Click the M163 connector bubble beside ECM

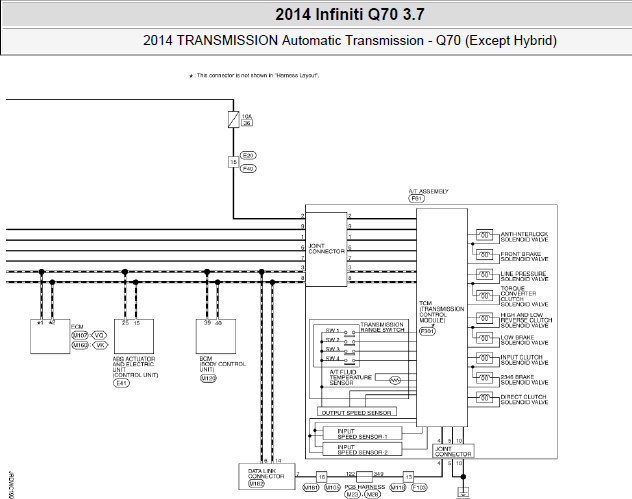80,345
